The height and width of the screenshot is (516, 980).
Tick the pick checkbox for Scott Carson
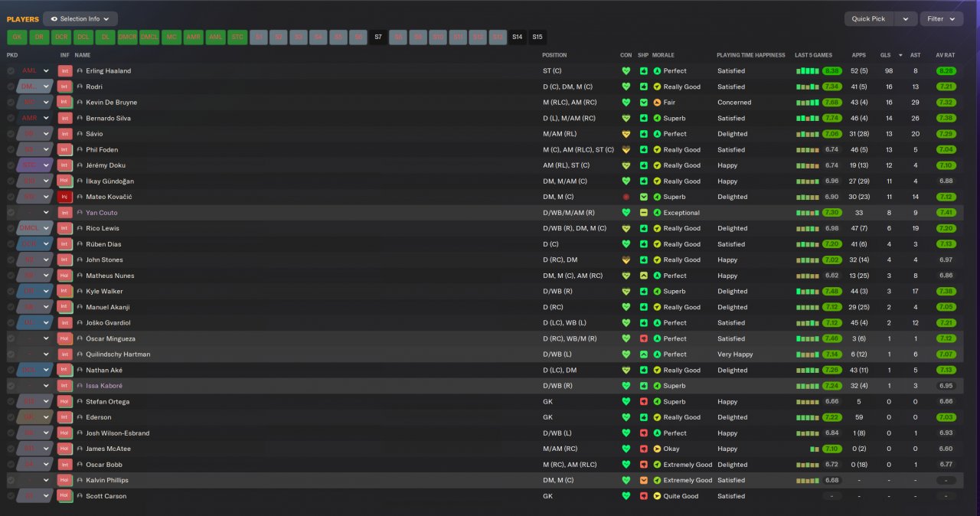(x=11, y=496)
